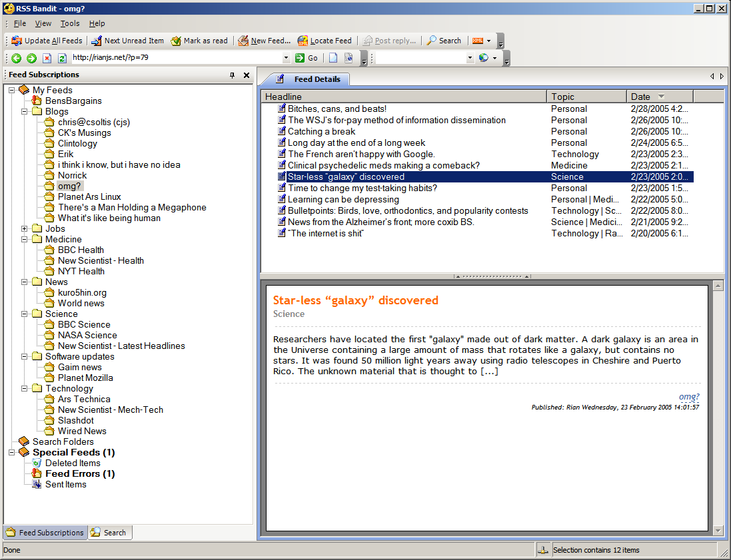
Task: Collapse the Medicine folder
Action: click(x=24, y=240)
